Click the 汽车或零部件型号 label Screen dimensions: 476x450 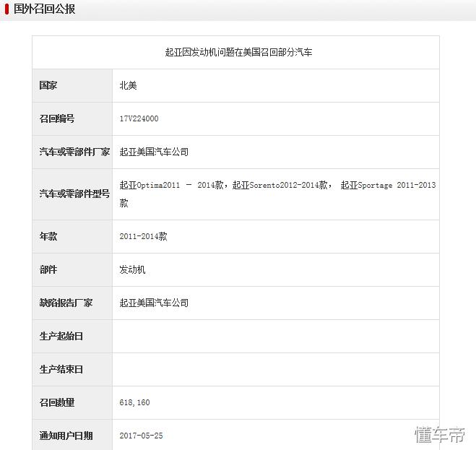coord(74,194)
